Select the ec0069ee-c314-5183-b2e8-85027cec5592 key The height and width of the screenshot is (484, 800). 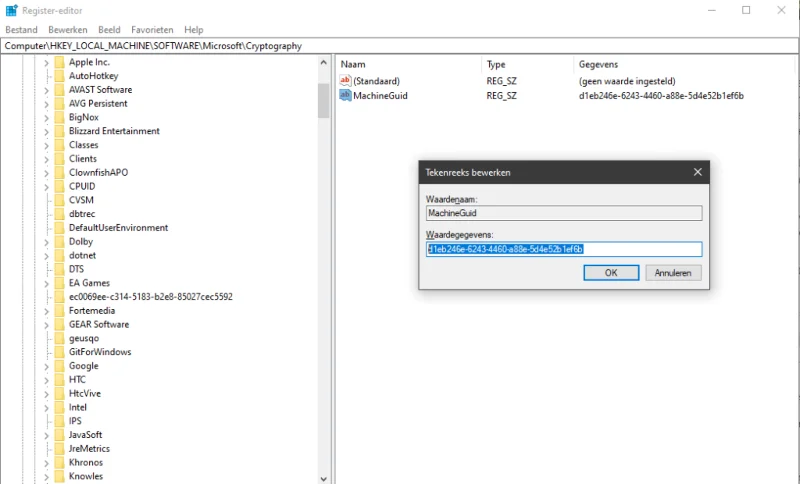(151, 297)
